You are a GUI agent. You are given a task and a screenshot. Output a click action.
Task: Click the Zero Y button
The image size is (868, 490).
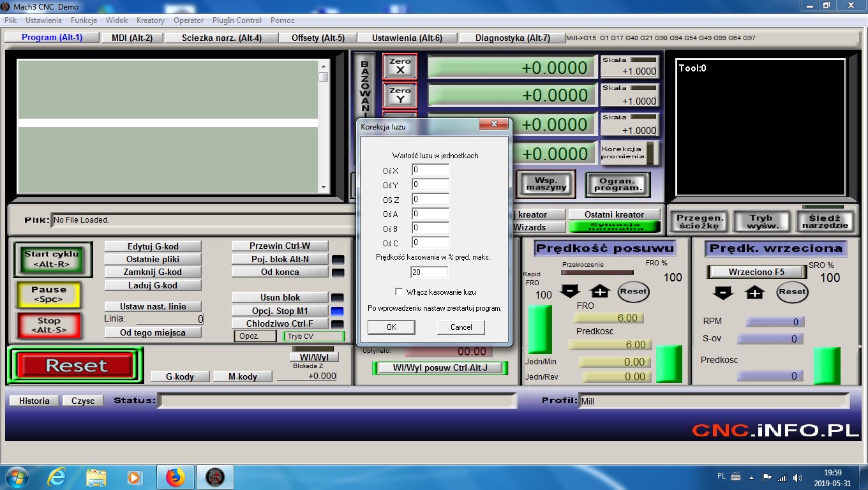pos(400,95)
